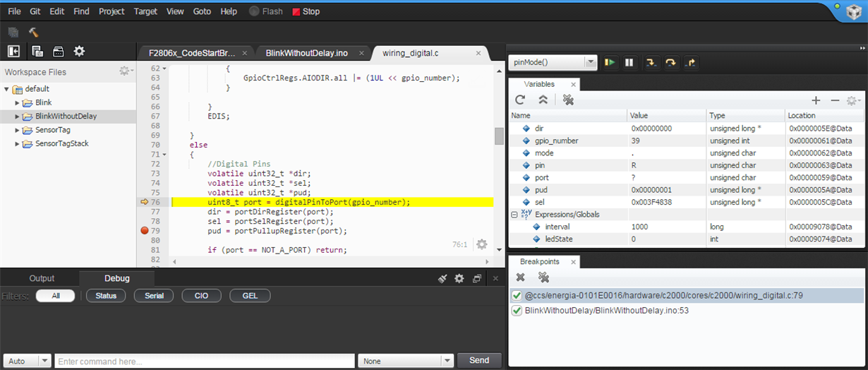868x370 pixels.
Task: Toggle the All filter pill
Action: [x=55, y=296]
